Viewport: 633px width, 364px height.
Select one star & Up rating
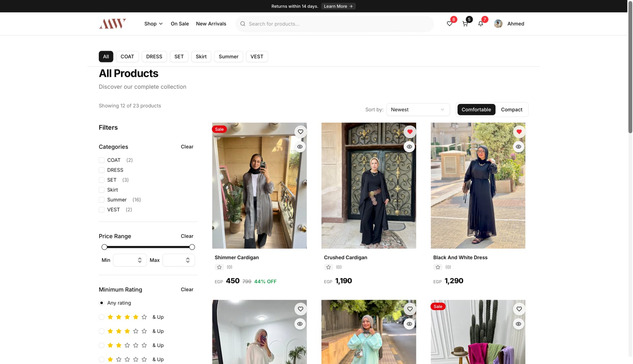pos(102,360)
